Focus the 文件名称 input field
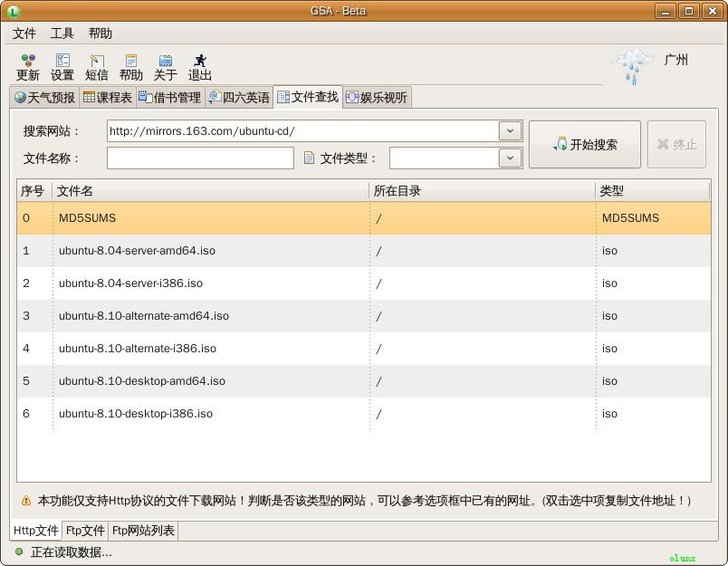The height and width of the screenshot is (566, 728). pyautogui.click(x=200, y=158)
